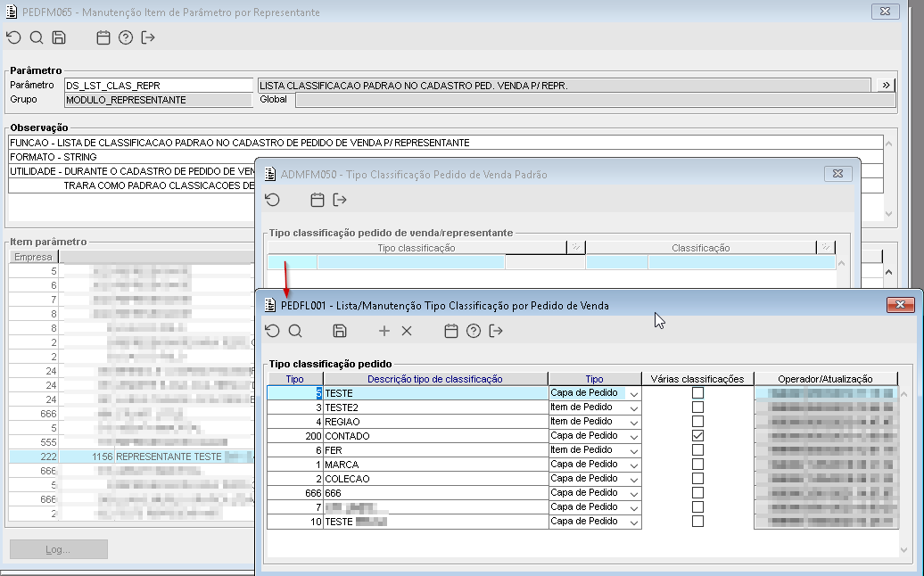Open help icon in PEDFL001 toolbar
This screenshot has height=576, width=924.
[474, 331]
